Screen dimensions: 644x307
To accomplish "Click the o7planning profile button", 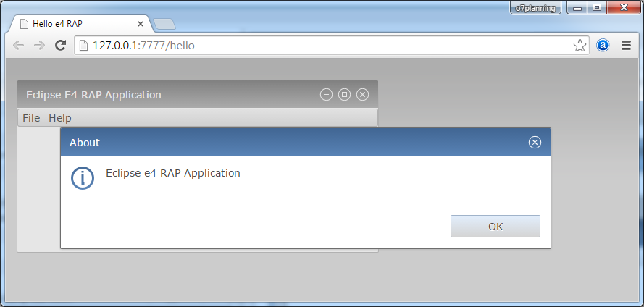I will (x=535, y=8).
